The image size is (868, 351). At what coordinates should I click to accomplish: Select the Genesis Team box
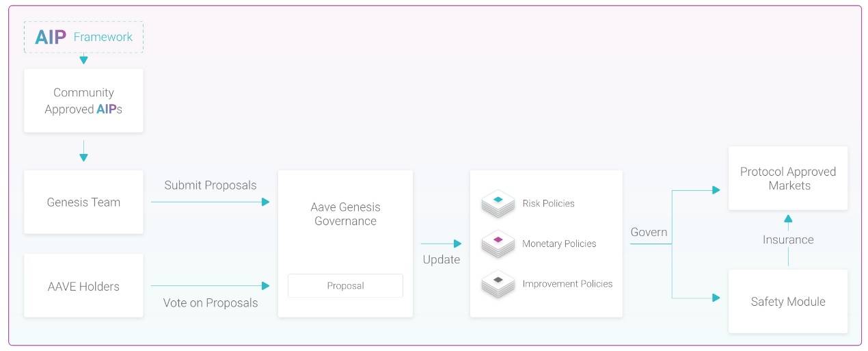pos(83,202)
